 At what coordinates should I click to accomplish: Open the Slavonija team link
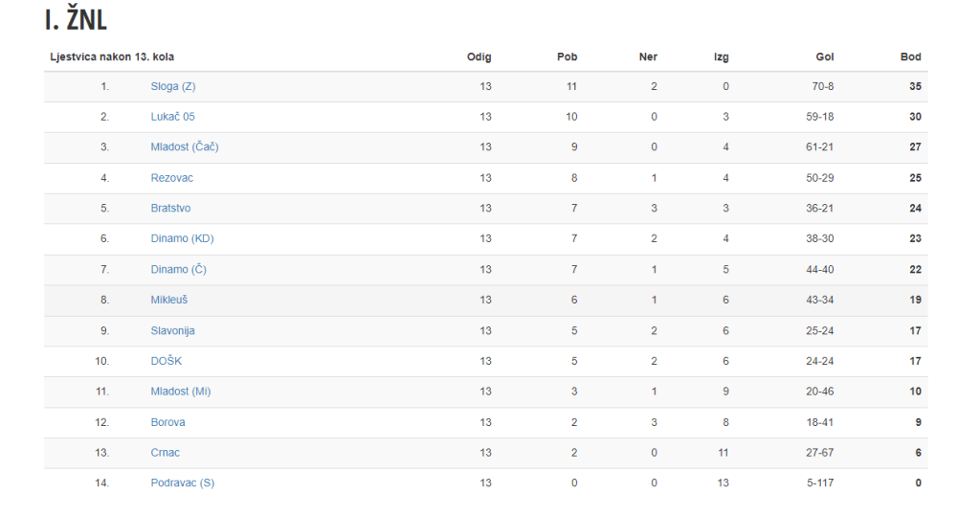173,330
